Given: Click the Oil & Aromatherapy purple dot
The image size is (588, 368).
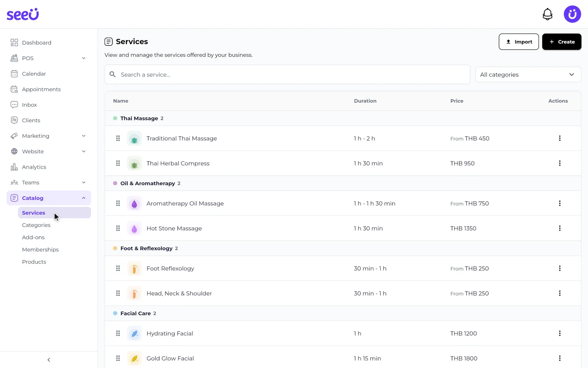Looking at the screenshot, I should (x=115, y=183).
